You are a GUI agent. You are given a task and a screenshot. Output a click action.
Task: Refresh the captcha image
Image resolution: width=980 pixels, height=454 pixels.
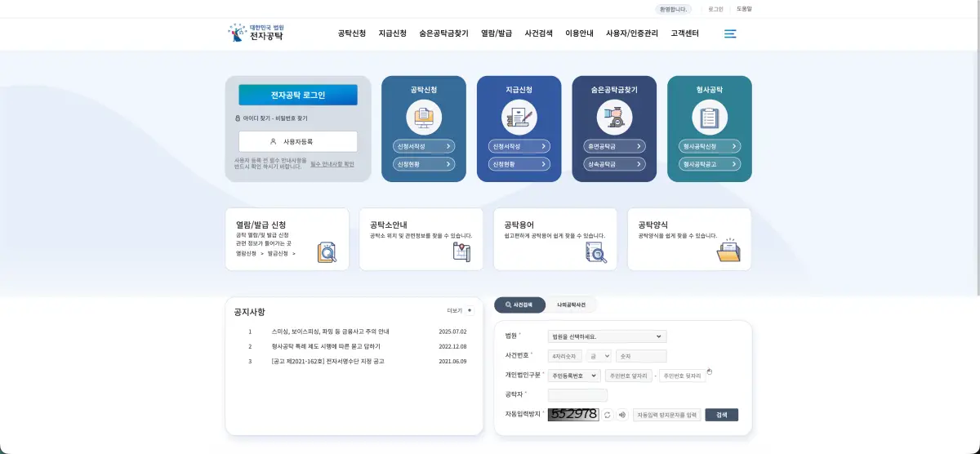[x=608, y=415]
